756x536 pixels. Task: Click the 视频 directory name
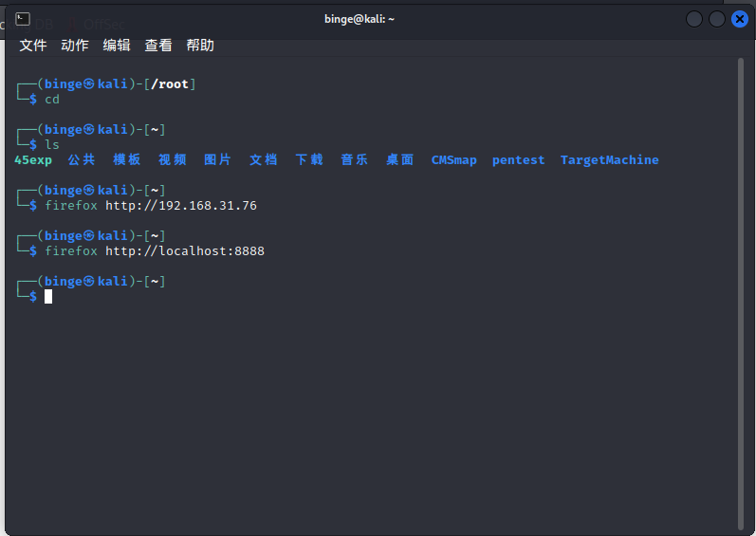coord(172,159)
